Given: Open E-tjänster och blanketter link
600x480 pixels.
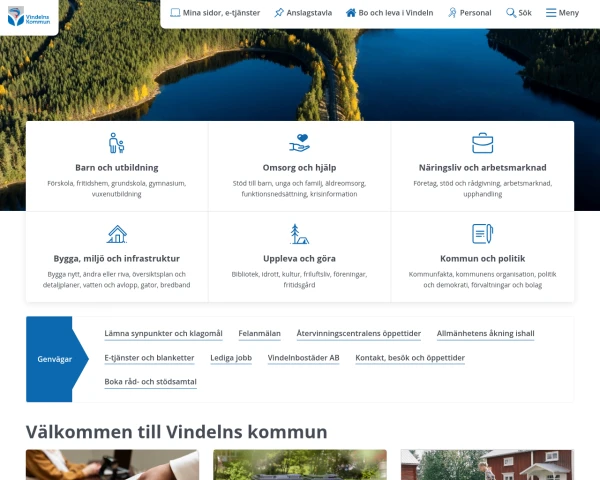Looking at the screenshot, I should 149,358.
